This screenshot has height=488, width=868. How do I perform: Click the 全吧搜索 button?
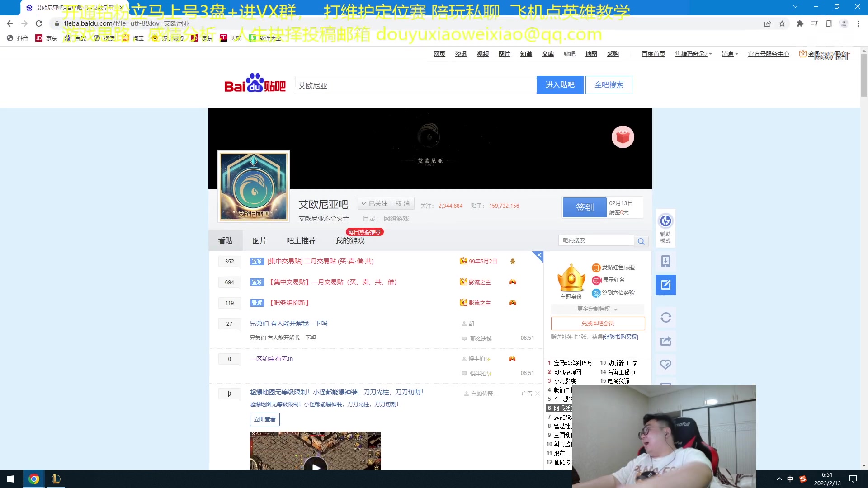[609, 85]
